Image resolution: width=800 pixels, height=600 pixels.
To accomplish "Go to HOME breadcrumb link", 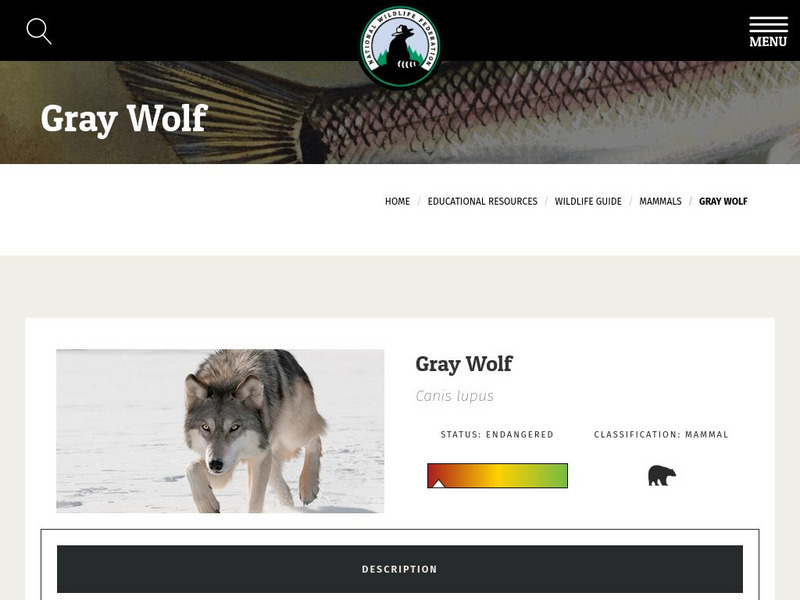I will pos(397,202).
